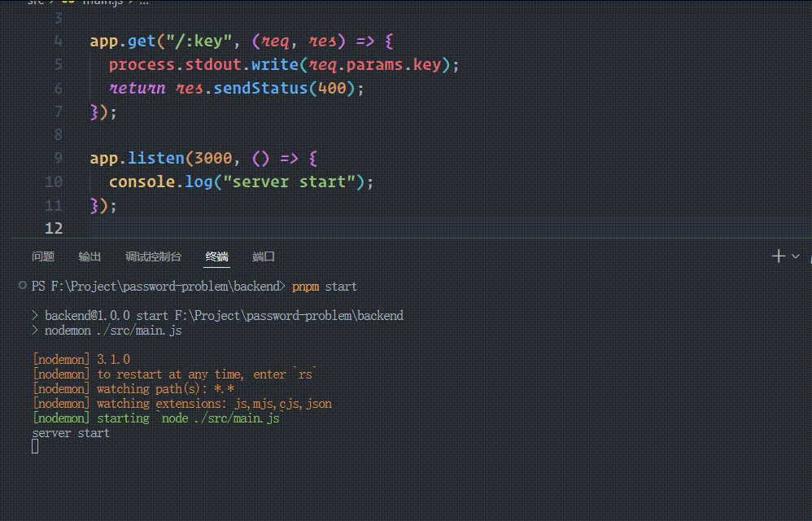The width and height of the screenshot is (812, 521).
Task: Switch to the 问题 panel tab
Action: [x=42, y=256]
